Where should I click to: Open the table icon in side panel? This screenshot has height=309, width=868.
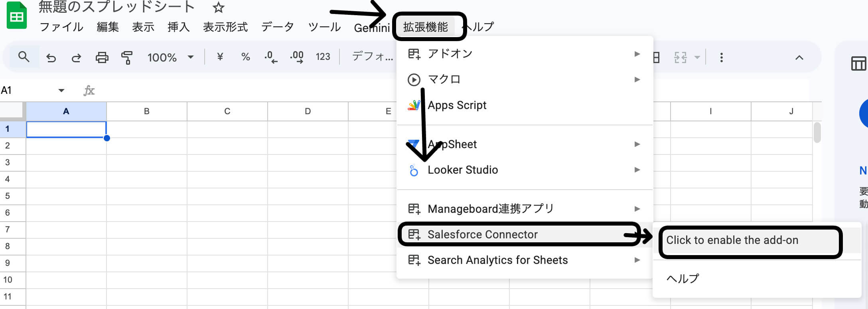click(859, 63)
